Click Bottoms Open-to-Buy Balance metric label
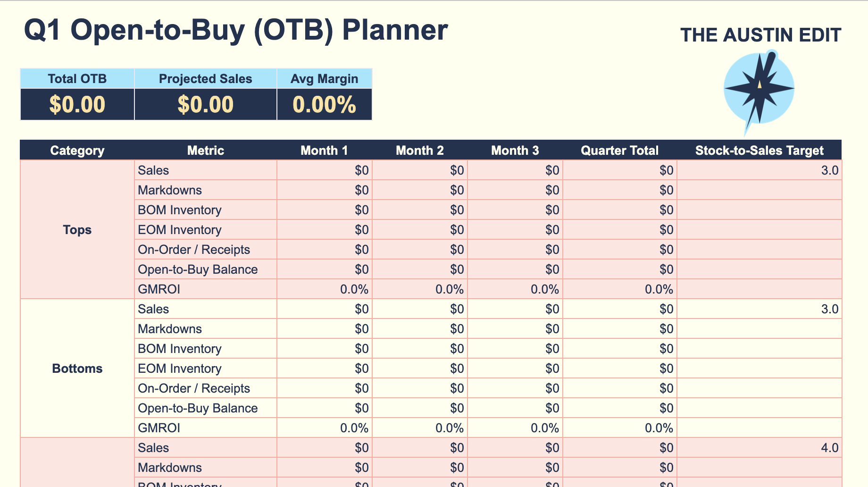The height and width of the screenshot is (487, 868). [198, 408]
